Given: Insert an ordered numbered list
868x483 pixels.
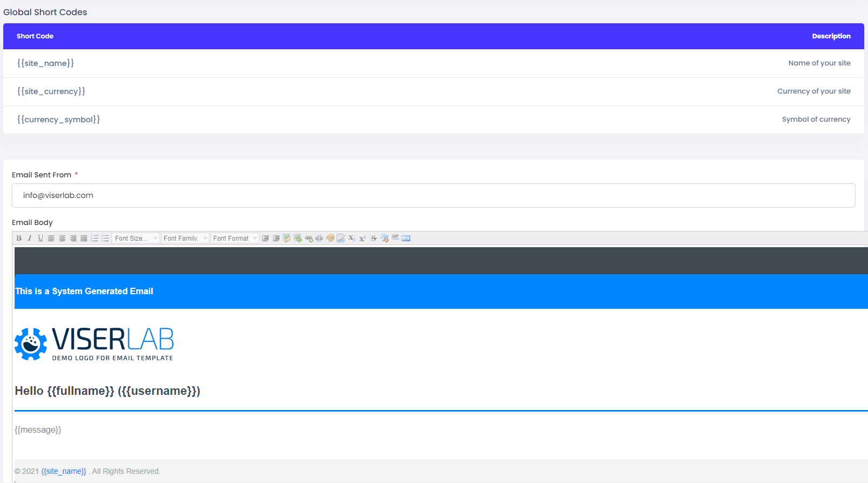Looking at the screenshot, I should [x=95, y=238].
